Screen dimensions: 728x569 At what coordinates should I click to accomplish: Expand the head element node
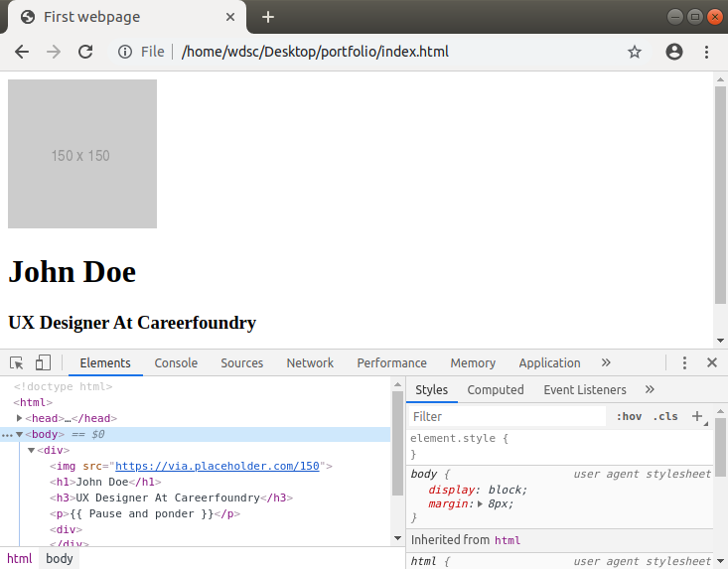pos(19,418)
